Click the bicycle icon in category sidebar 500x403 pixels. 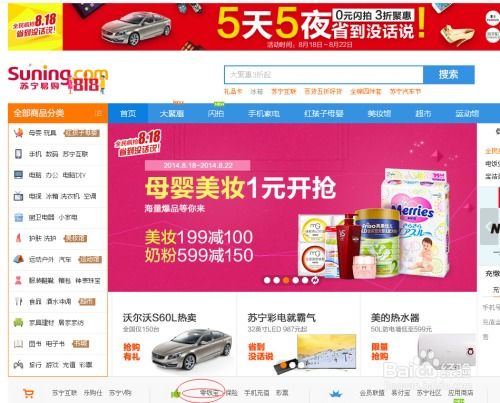pos(18,365)
